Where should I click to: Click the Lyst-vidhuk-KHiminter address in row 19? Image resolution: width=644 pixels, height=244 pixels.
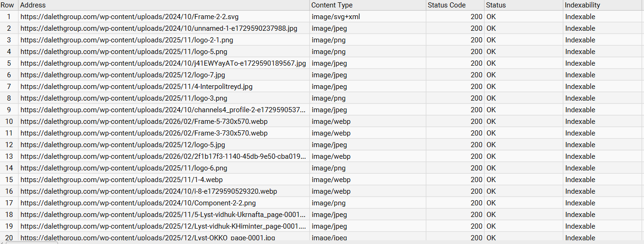(x=163, y=226)
